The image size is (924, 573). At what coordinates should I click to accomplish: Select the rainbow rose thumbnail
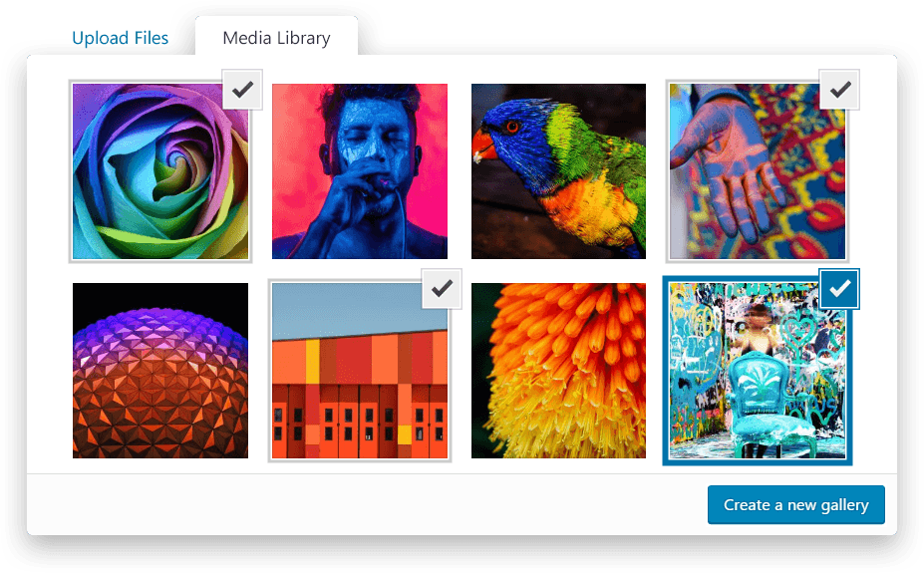coord(160,171)
